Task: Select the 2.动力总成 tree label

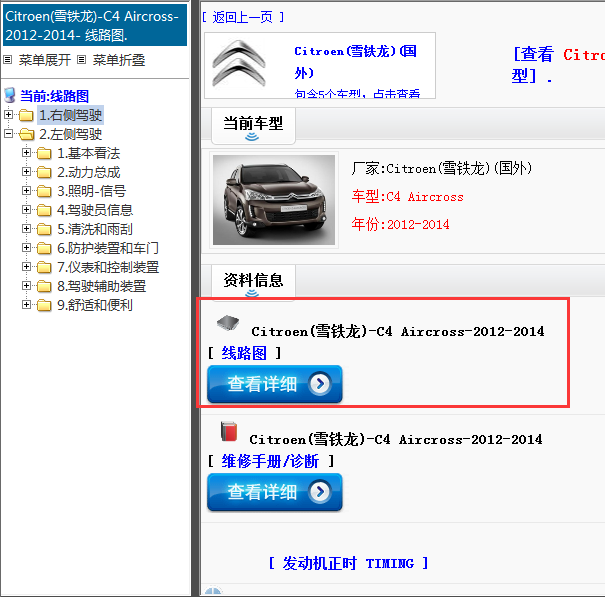Action: tap(89, 172)
